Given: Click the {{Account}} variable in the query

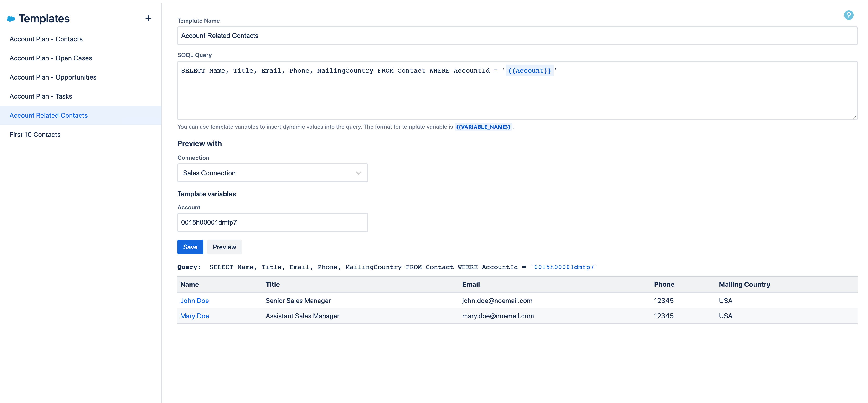Looking at the screenshot, I should click(529, 71).
